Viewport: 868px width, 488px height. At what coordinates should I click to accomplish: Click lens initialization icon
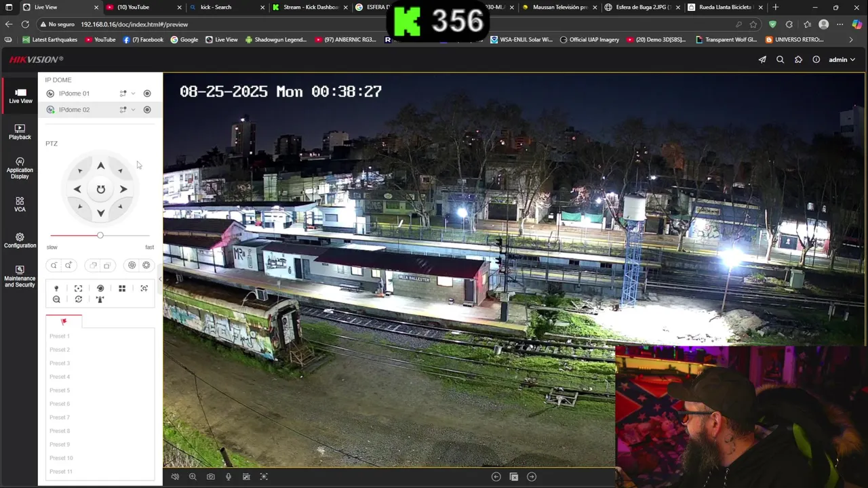[x=100, y=288]
